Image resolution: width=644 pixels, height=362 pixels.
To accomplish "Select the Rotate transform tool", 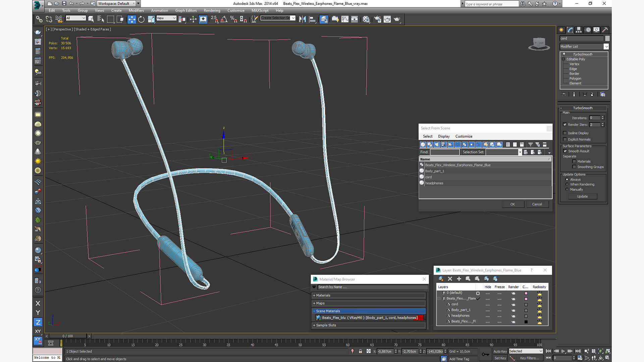I will click(x=141, y=19).
